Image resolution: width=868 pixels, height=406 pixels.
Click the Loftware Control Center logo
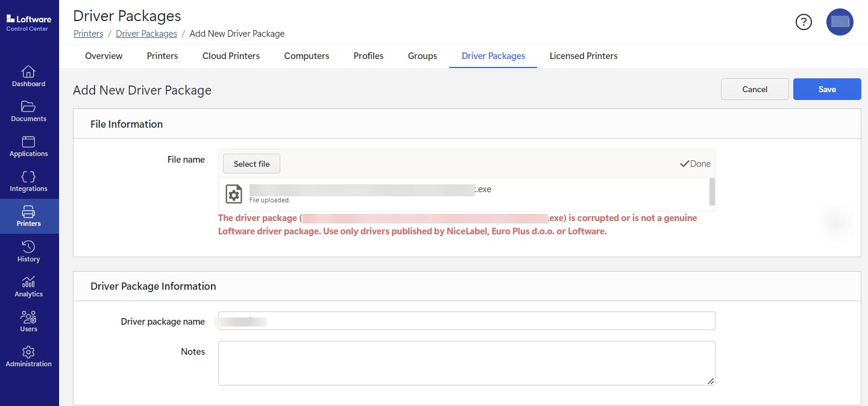29,23
